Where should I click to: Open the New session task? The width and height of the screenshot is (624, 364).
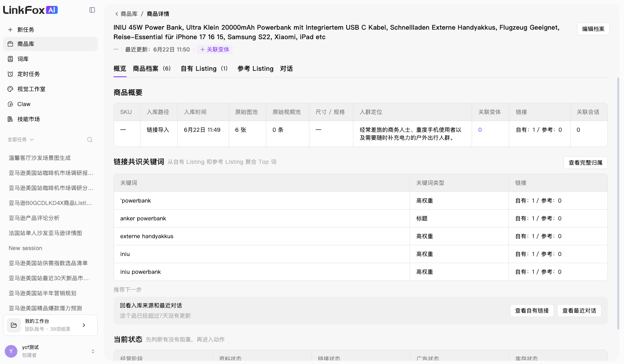[x=25, y=248]
